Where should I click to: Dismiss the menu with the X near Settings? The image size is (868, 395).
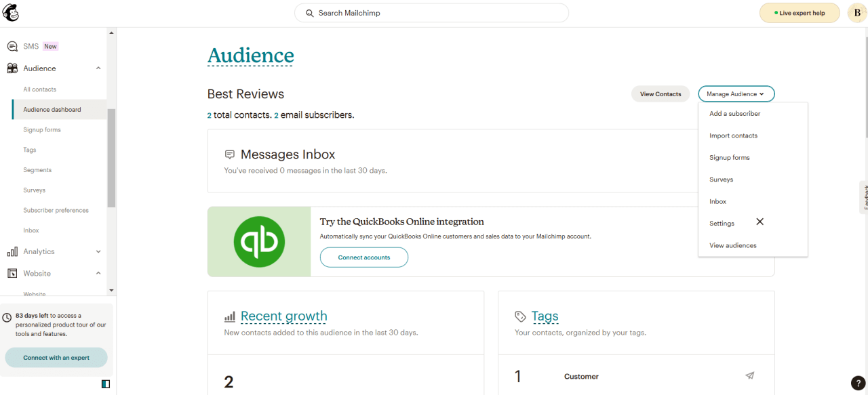[759, 222]
